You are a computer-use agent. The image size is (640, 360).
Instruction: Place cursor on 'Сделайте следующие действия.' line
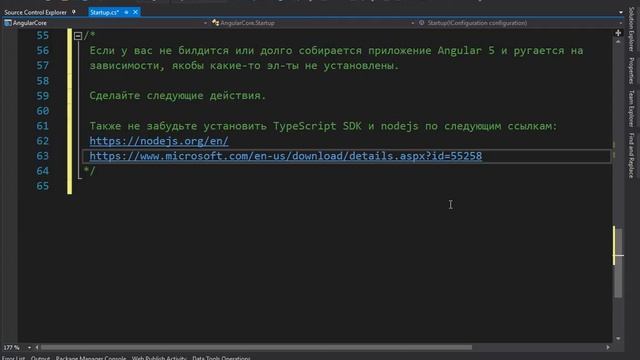[178, 96]
